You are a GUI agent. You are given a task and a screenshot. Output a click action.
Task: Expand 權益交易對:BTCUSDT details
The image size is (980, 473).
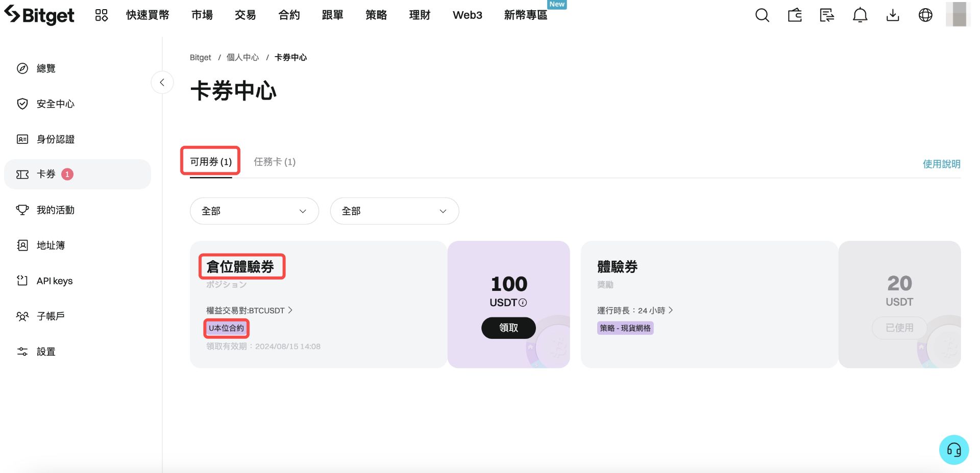pos(249,310)
